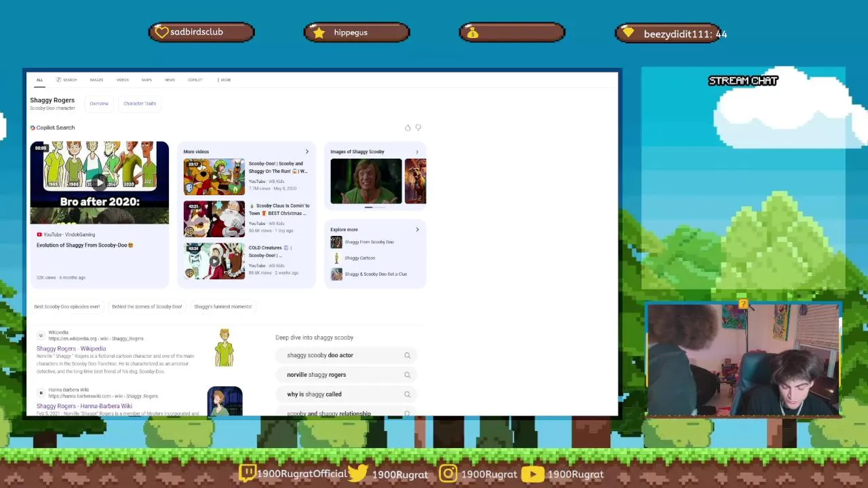Image resolution: width=868 pixels, height=488 pixels.
Task: Click search icon beside why is shaggy called
Action: (x=407, y=394)
